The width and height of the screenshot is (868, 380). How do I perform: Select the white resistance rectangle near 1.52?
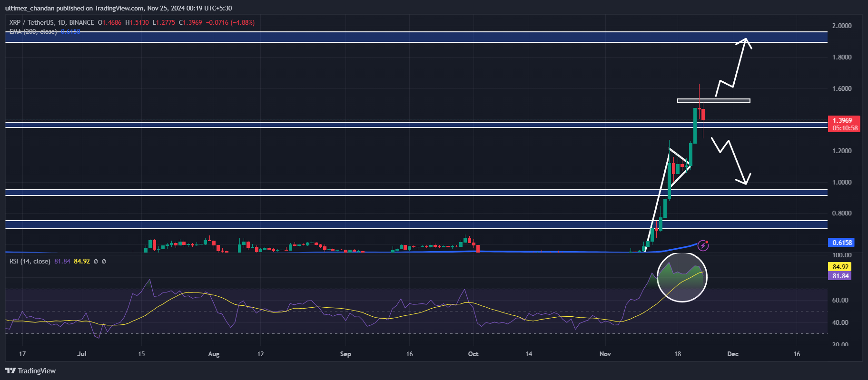(713, 100)
